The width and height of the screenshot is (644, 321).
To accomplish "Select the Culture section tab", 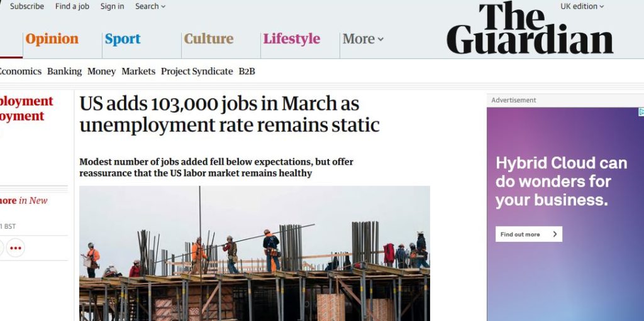I will click(208, 39).
